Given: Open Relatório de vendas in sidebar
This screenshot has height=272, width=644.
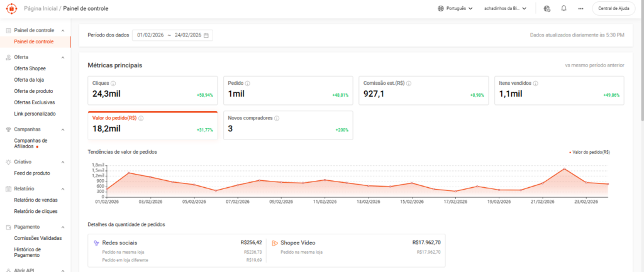Looking at the screenshot, I should tap(35, 200).
